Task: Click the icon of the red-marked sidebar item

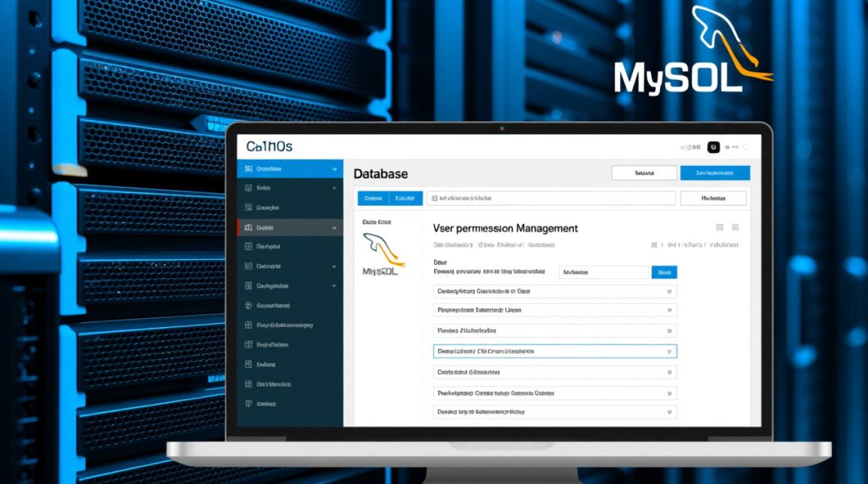Action: tap(249, 228)
